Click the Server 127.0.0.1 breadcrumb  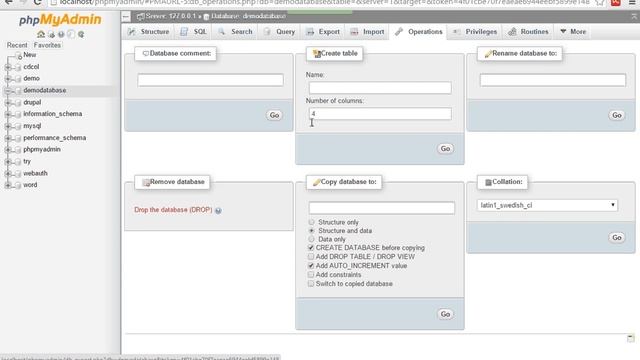coord(171,16)
